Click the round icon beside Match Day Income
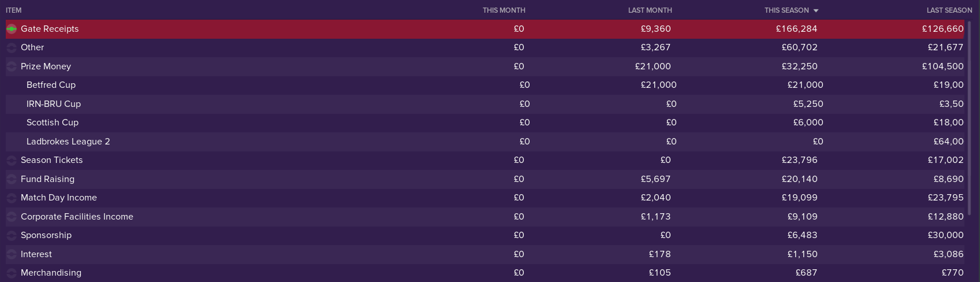Image resolution: width=980 pixels, height=282 pixels. 12,198
